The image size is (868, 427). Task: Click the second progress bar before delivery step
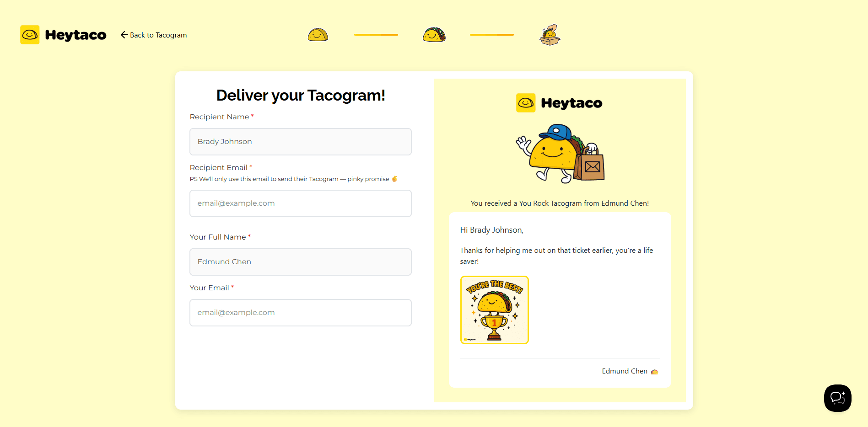pos(492,35)
